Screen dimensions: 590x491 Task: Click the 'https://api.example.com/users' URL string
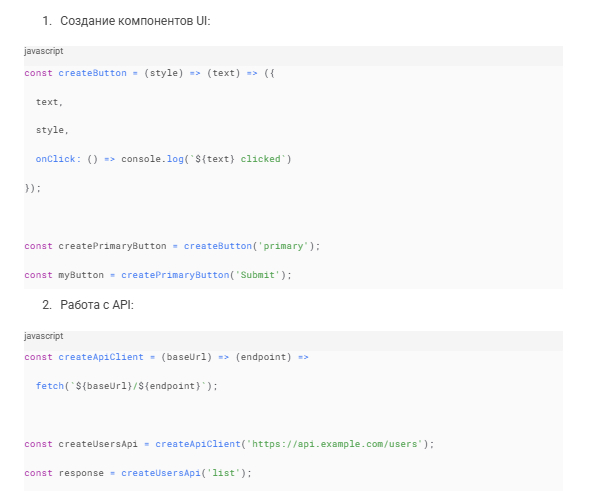[335, 444]
